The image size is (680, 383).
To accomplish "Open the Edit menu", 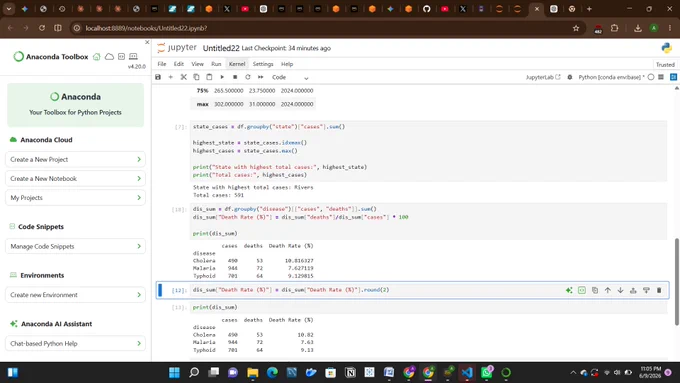I will [179, 64].
